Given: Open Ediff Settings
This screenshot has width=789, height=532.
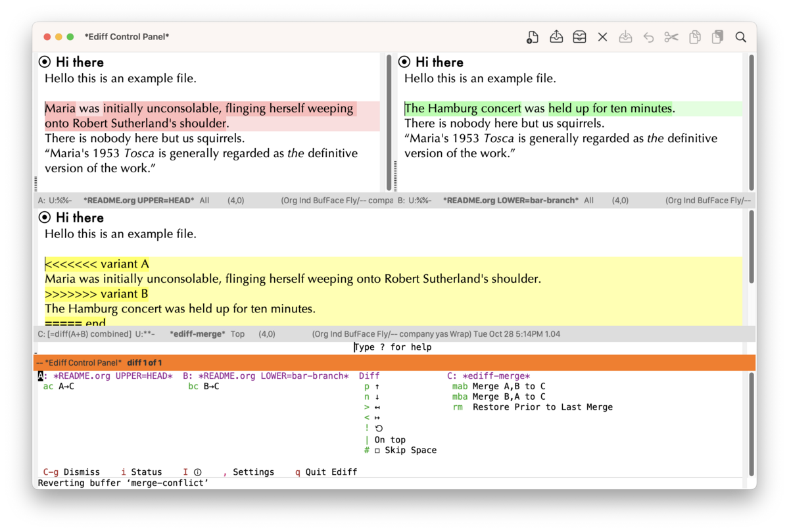Looking at the screenshot, I should pos(253,472).
